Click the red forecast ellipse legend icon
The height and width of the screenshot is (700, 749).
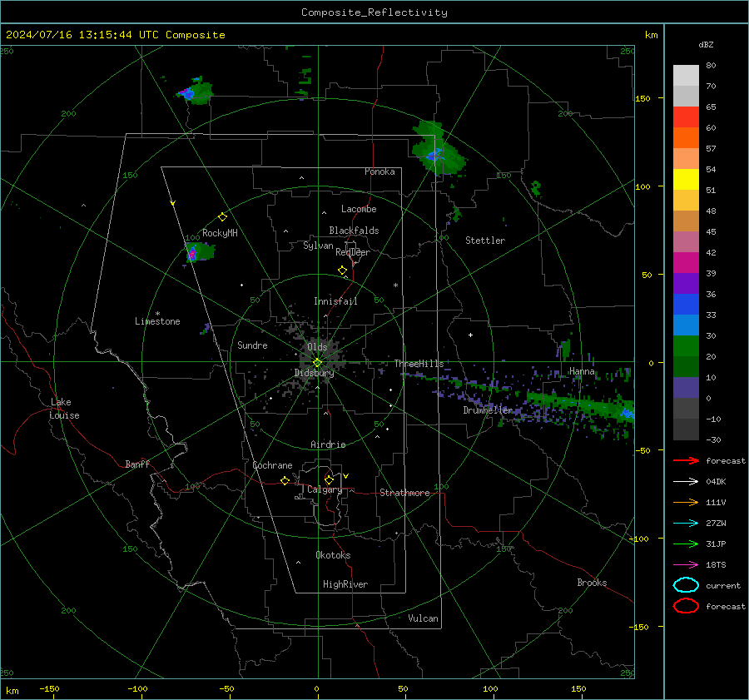click(686, 606)
